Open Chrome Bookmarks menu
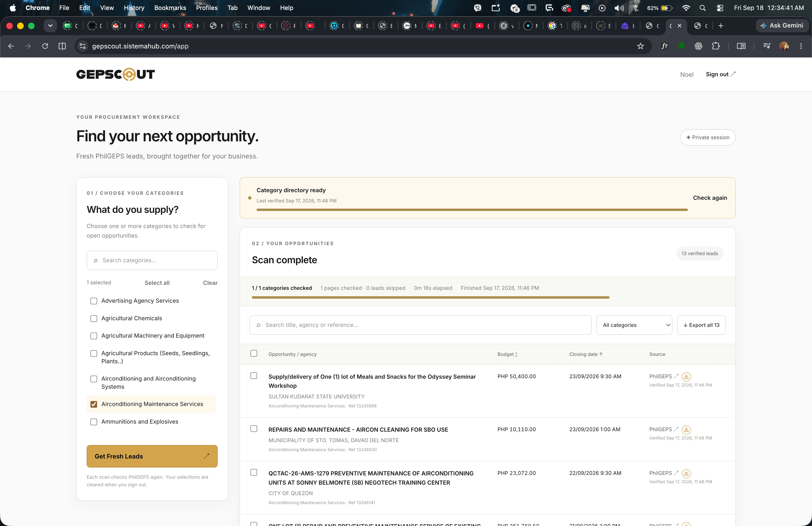Screen dimensions: 812x526 click(170, 8)
